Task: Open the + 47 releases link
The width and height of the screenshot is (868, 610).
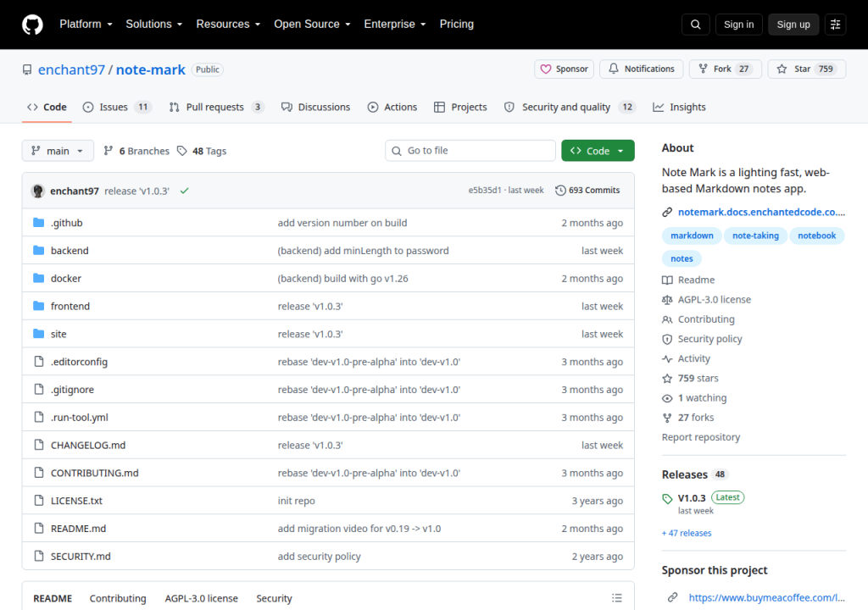Action: pos(687,533)
